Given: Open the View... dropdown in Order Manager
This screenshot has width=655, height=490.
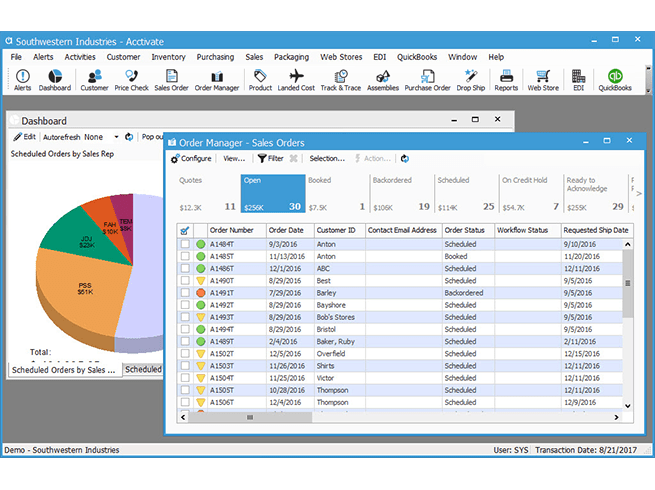Looking at the screenshot, I should (234, 159).
